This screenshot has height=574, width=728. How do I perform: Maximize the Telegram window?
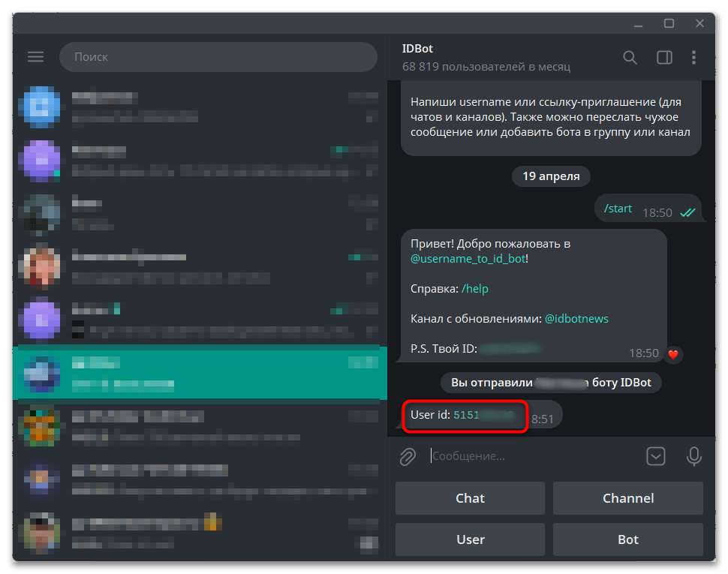coord(669,23)
